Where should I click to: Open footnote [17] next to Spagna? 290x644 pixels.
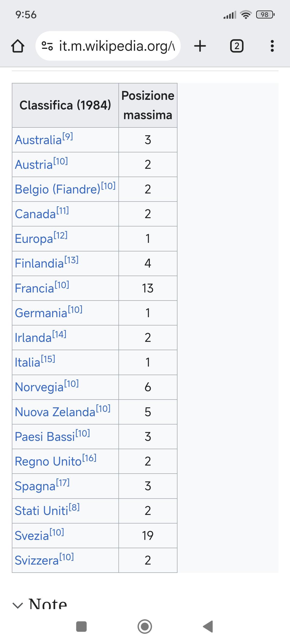click(x=63, y=482)
